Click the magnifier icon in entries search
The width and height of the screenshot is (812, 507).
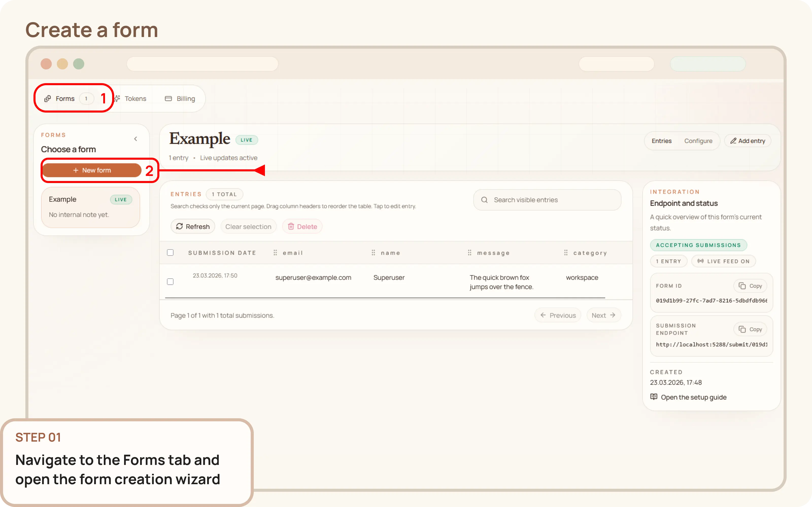tap(484, 200)
